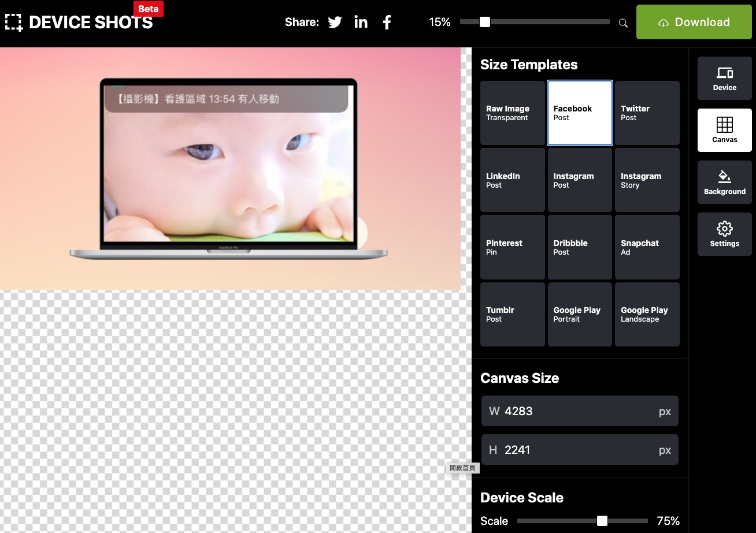Open the Background panel

[724, 182]
